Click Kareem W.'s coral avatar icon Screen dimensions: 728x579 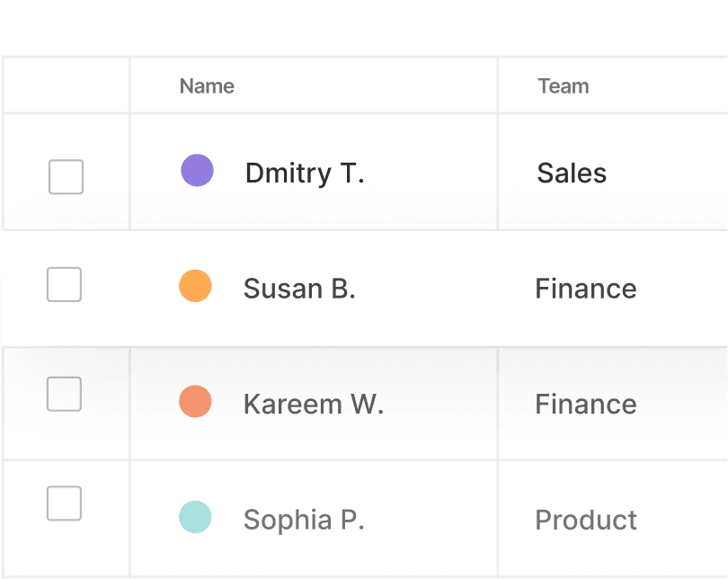195,402
